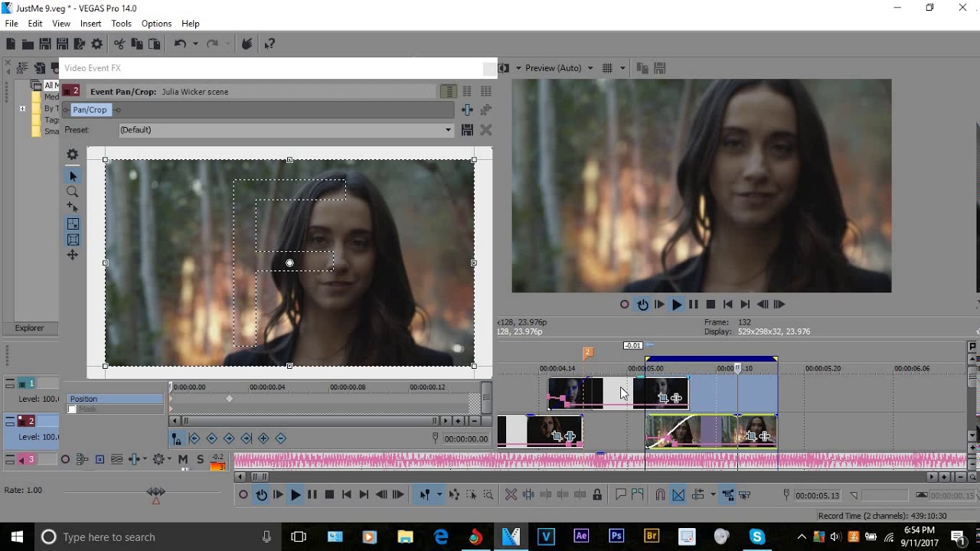Viewport: 980px width, 551px height.
Task: Click the Move Freely arrows icon in Pan/Crop
Action: point(73,255)
